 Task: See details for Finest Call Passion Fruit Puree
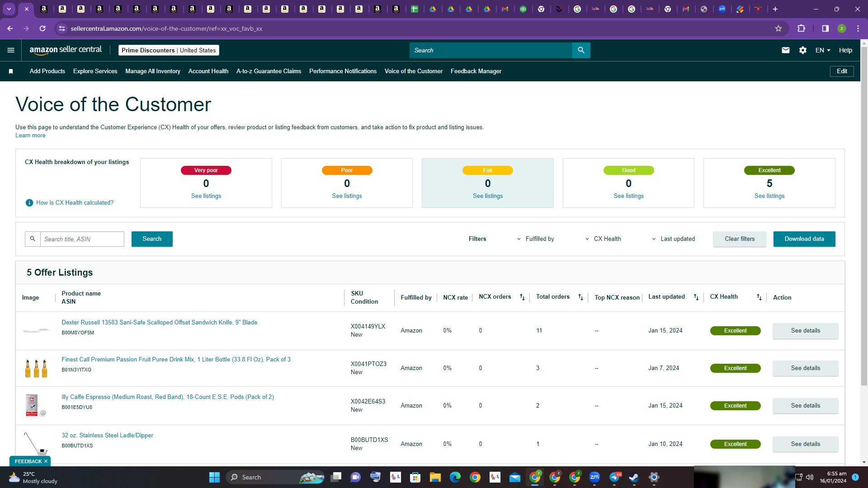[x=806, y=368]
